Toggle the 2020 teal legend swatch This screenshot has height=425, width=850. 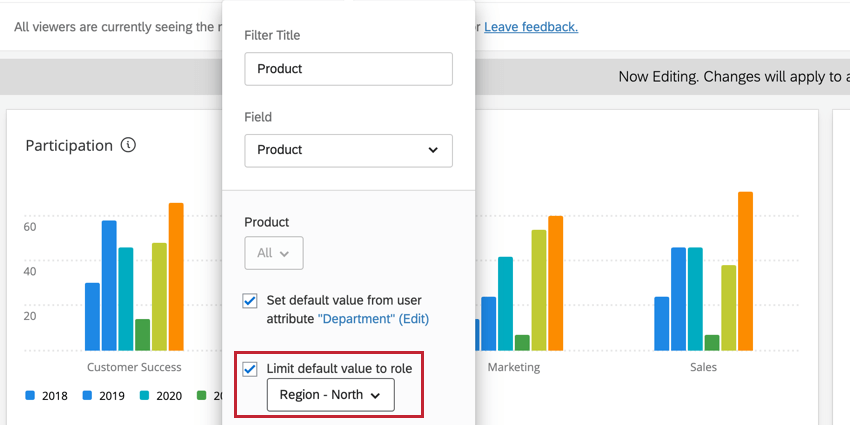pyautogui.click(x=144, y=396)
